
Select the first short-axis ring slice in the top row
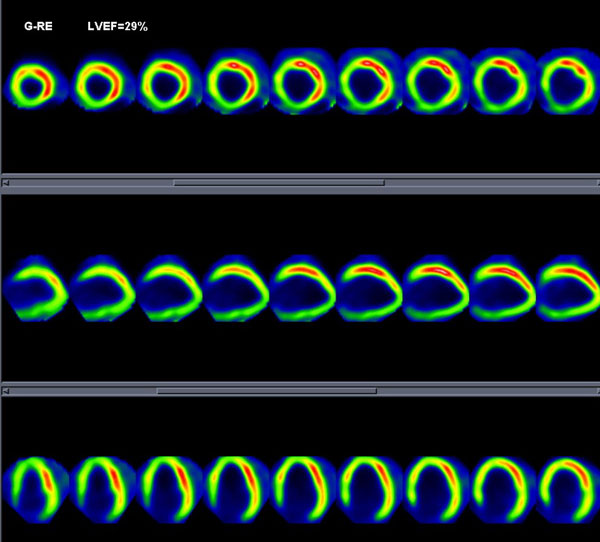34,85
